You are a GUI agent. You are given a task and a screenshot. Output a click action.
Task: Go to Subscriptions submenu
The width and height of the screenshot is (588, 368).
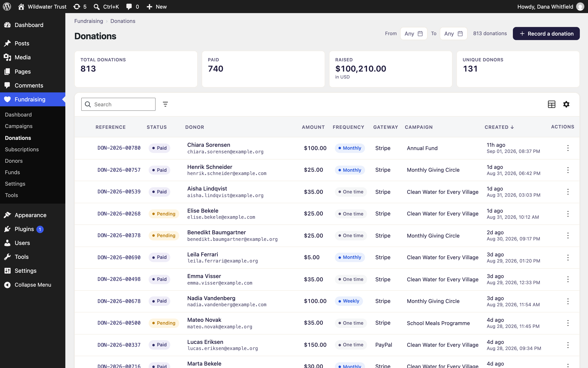[x=22, y=149]
